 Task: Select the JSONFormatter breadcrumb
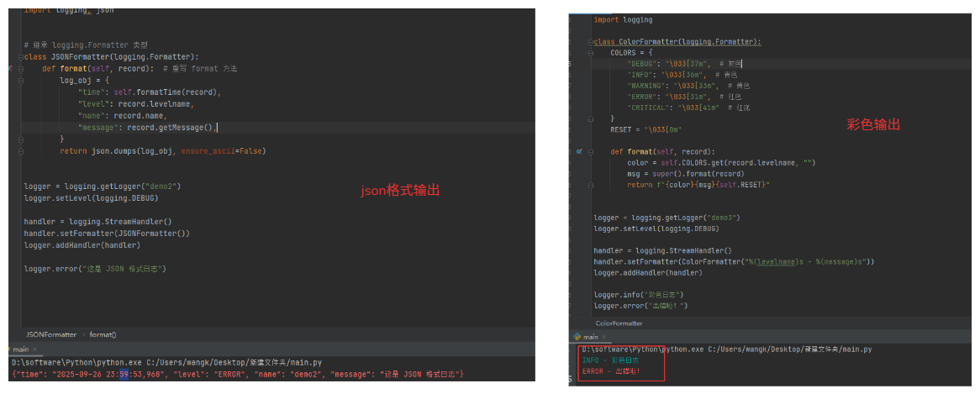pyautogui.click(x=50, y=334)
